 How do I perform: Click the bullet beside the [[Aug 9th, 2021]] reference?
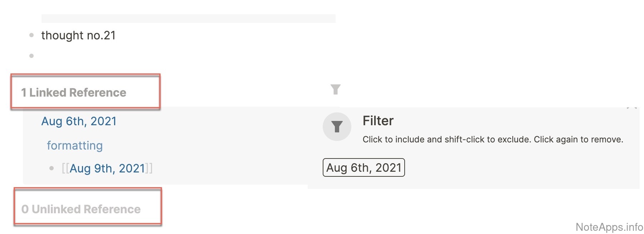tap(52, 168)
